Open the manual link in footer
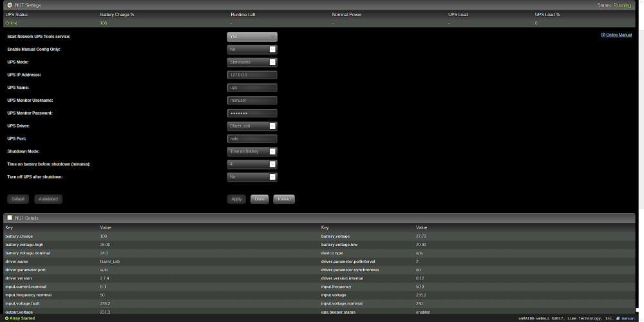This screenshot has height=322, width=644. click(629, 318)
